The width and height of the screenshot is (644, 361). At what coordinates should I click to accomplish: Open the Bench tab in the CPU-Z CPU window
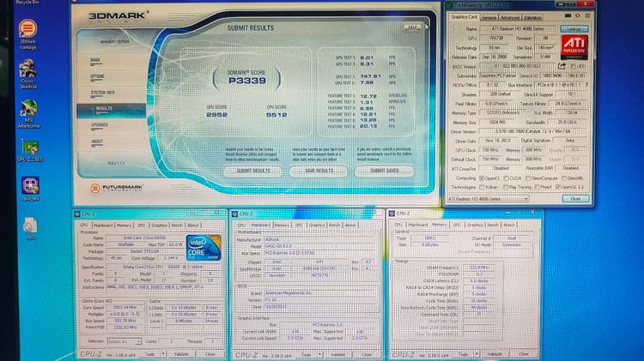tap(177, 226)
